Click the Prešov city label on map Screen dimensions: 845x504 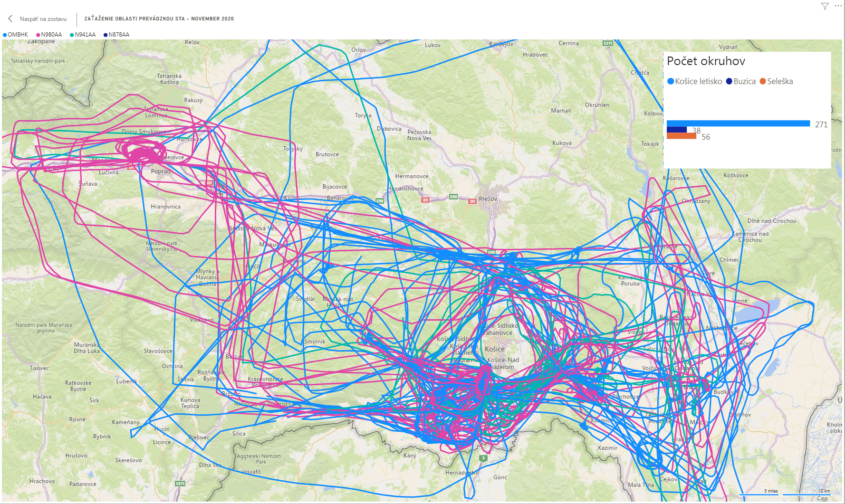click(x=488, y=199)
